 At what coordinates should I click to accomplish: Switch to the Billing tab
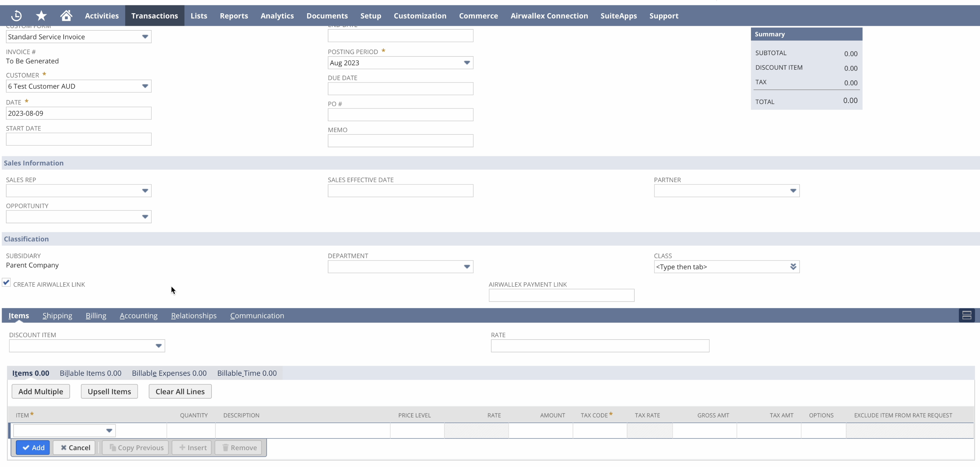tap(95, 315)
